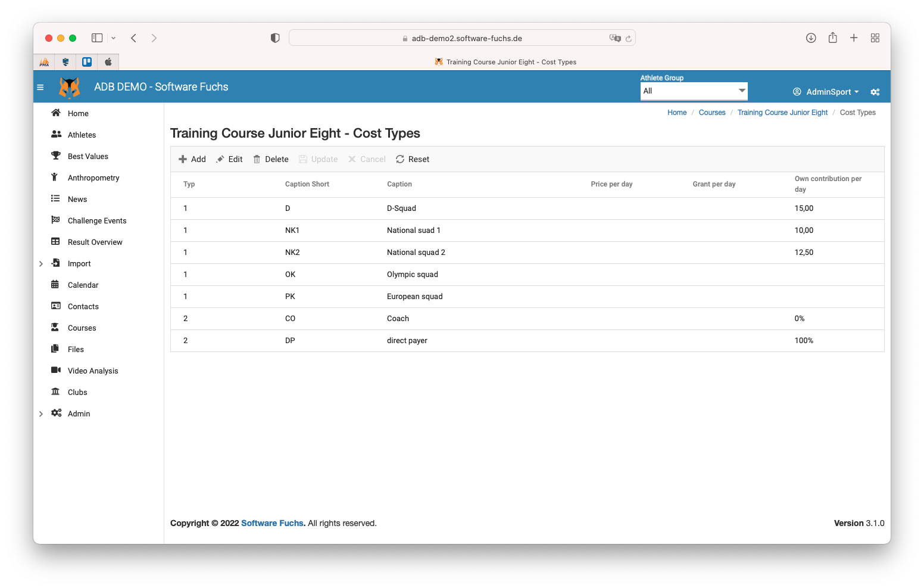Click the 100% own contribution cell
The width and height of the screenshot is (924, 588).
804,341
